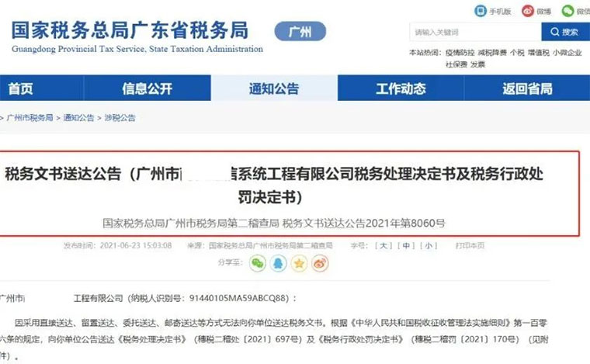
Task: Go to 返回省局 in navigation bar
Action: (x=527, y=88)
